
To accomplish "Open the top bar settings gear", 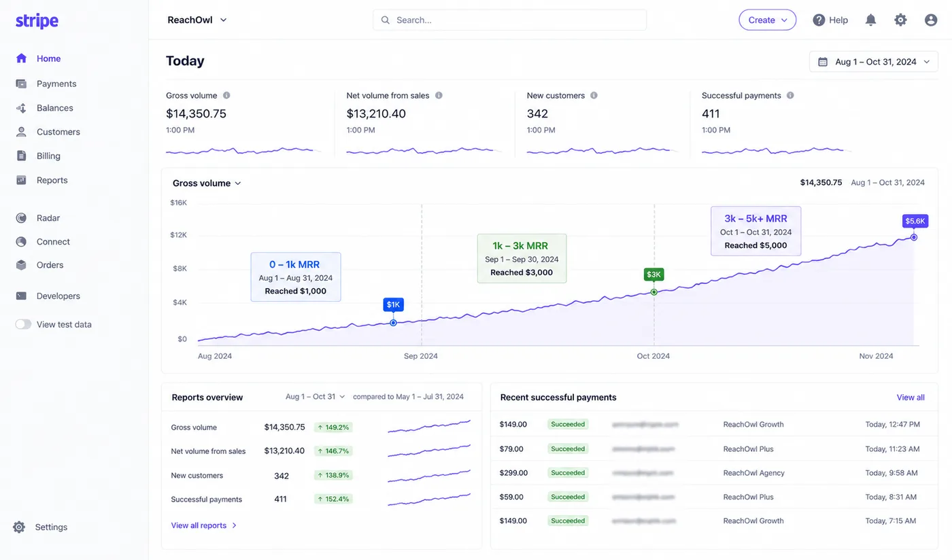I will pyautogui.click(x=900, y=20).
